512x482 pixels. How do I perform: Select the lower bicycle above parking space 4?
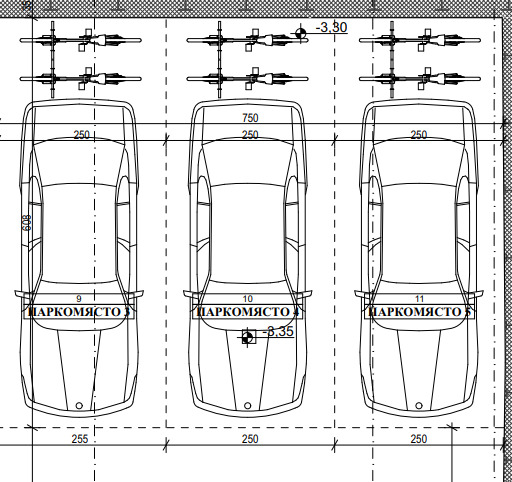pyautogui.click(x=247, y=79)
